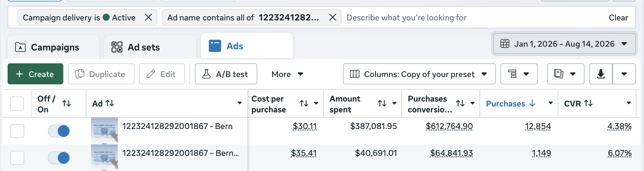Open the Purchases conversion value column menu arrow
The height and width of the screenshot is (171, 644).
[473, 103]
